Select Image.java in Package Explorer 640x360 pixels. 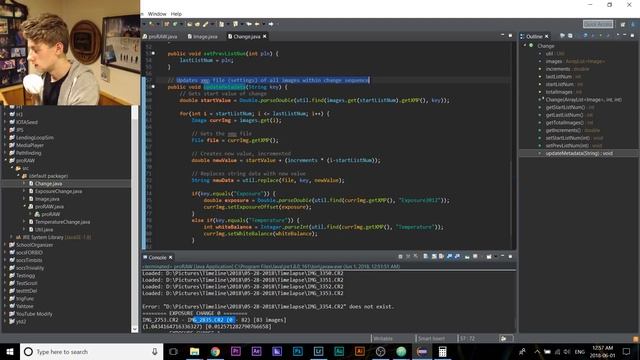[x=47, y=199]
